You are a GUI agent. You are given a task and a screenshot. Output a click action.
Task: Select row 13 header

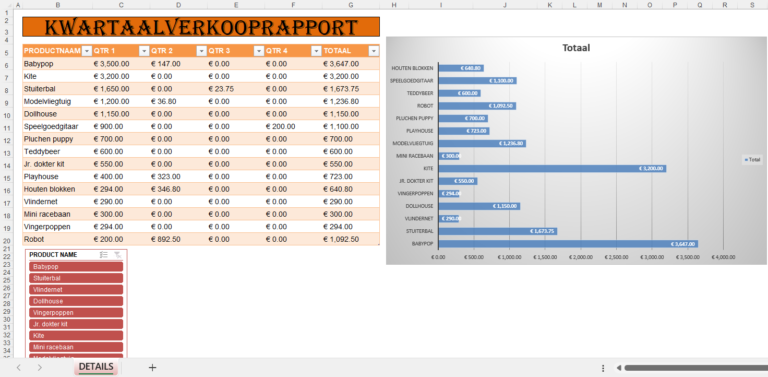click(6, 152)
